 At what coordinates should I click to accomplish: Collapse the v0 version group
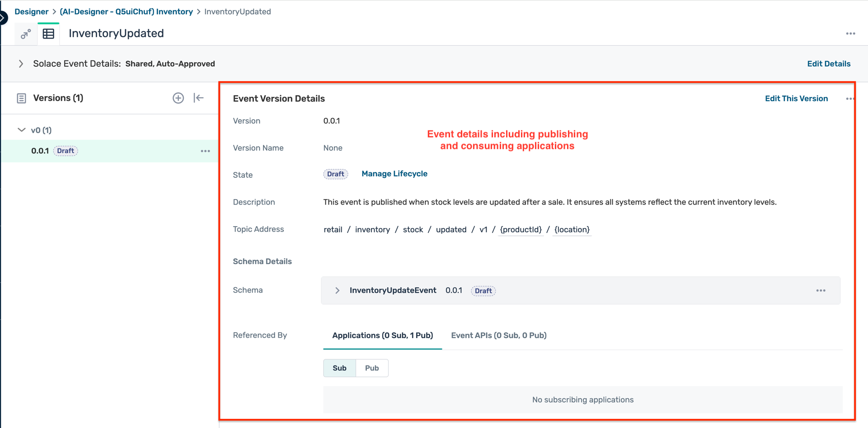[x=21, y=130]
